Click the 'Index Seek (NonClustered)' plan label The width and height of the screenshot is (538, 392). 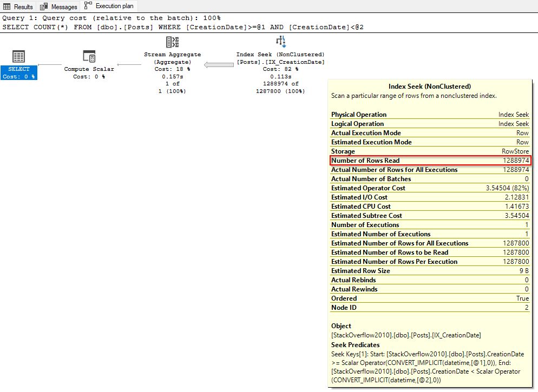(280, 55)
